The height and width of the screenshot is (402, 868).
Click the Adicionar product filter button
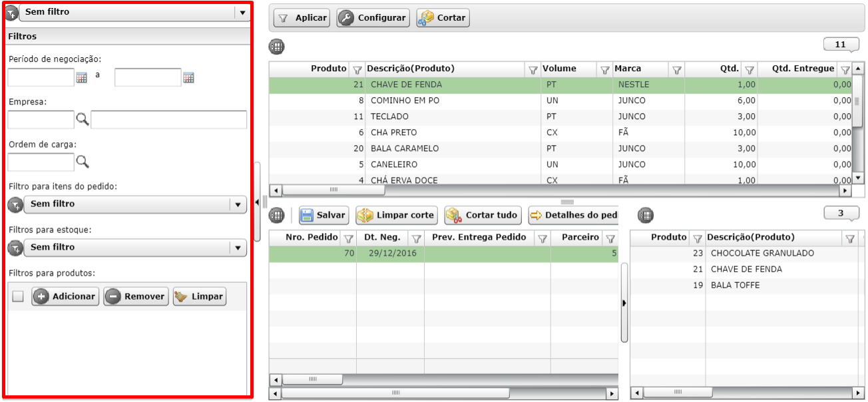point(65,297)
